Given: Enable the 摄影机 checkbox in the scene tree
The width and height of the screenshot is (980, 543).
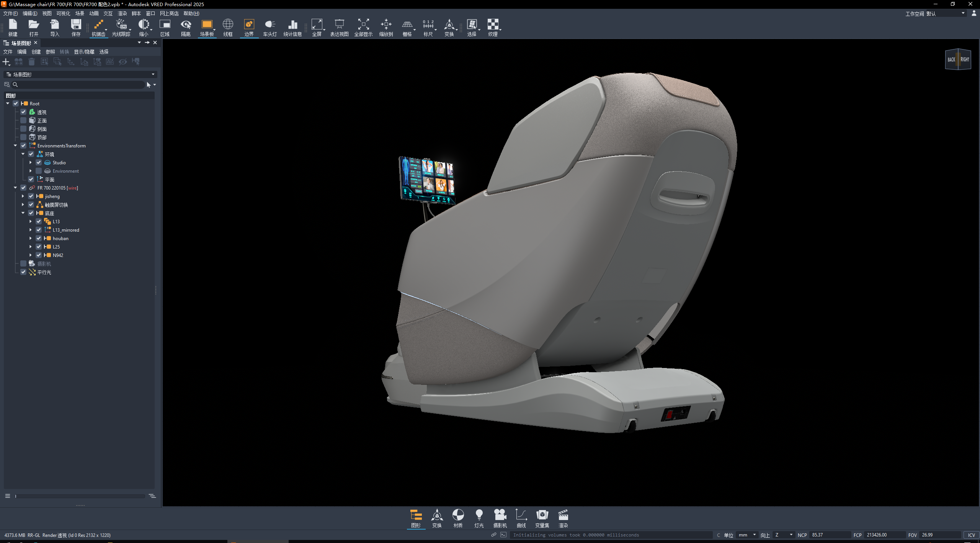Looking at the screenshot, I should [x=23, y=263].
